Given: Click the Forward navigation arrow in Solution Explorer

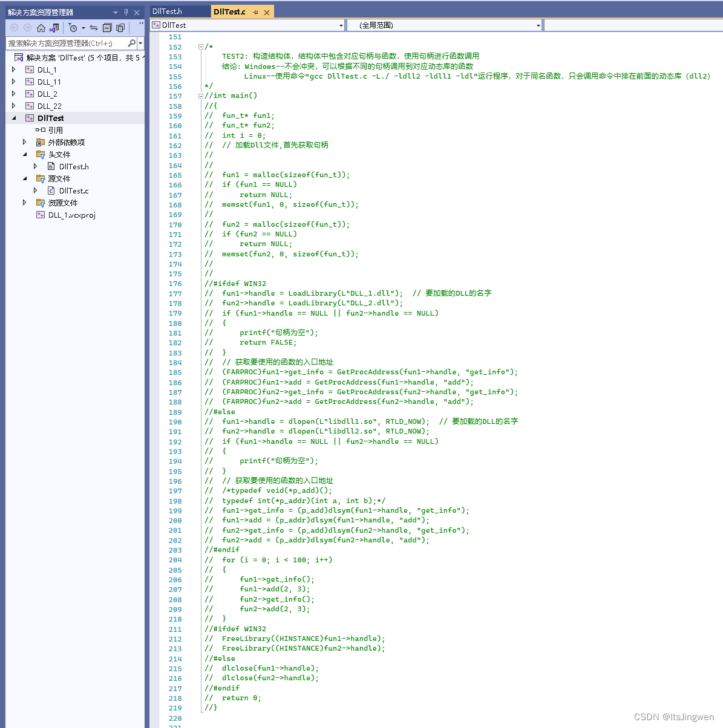Looking at the screenshot, I should click(27, 28).
